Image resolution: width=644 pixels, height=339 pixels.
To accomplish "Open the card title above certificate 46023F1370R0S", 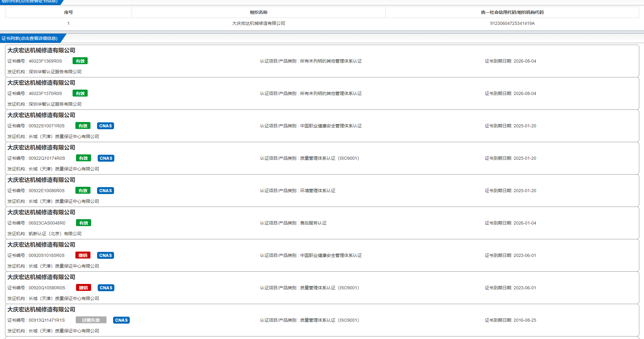I will pyautogui.click(x=41, y=83).
